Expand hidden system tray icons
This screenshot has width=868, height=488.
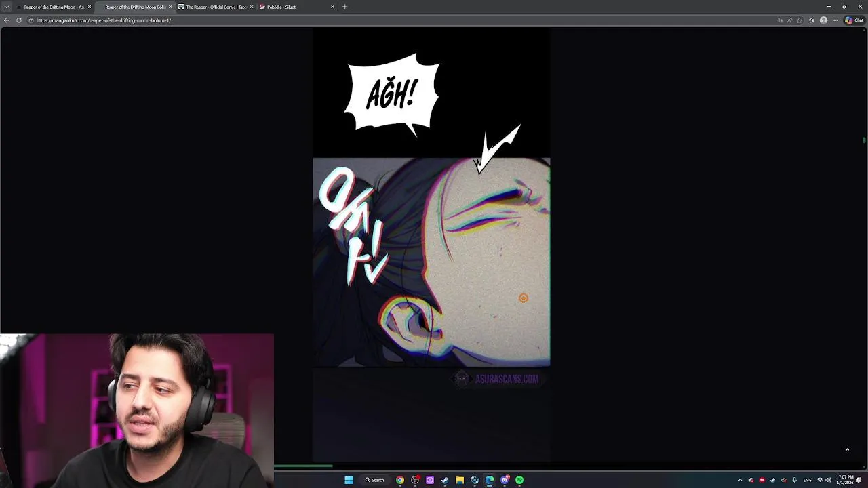[x=740, y=480]
